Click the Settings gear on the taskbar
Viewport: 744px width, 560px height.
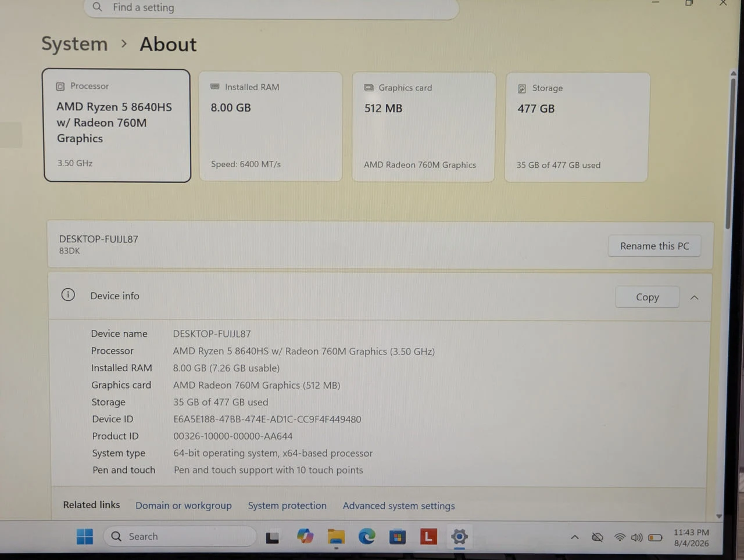click(459, 536)
